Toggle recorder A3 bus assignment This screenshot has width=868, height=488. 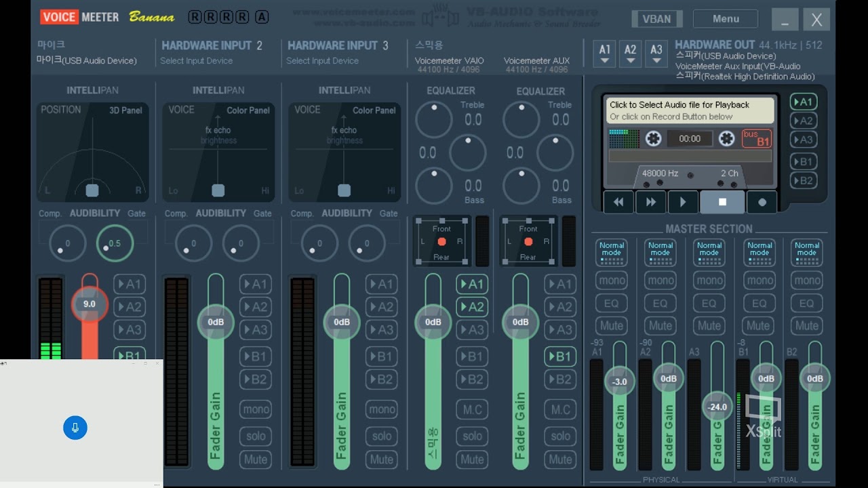803,140
